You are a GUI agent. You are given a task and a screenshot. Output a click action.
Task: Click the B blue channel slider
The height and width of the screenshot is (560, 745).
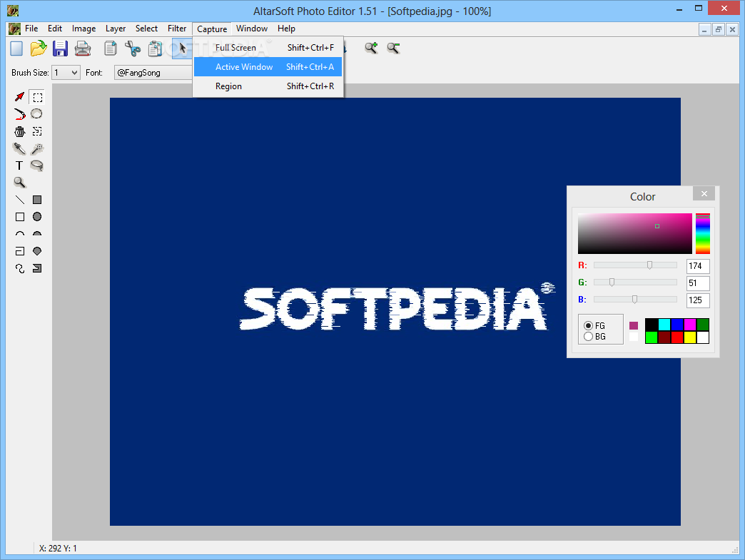635,299
